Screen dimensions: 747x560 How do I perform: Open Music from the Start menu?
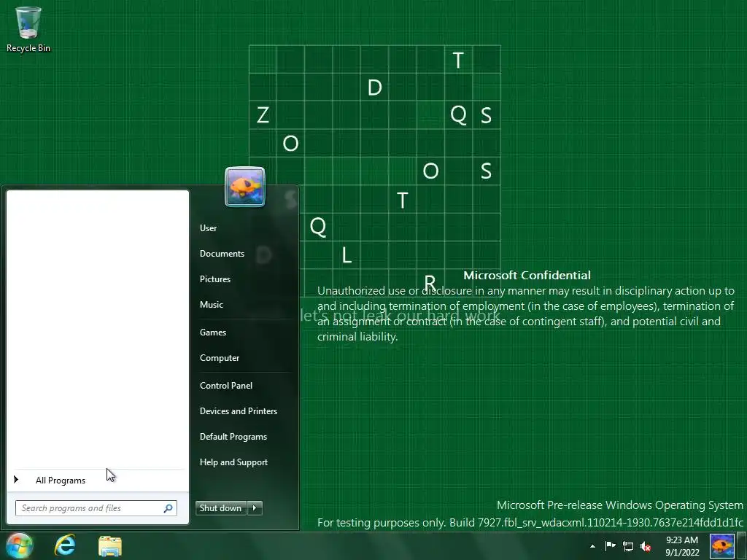tap(212, 305)
